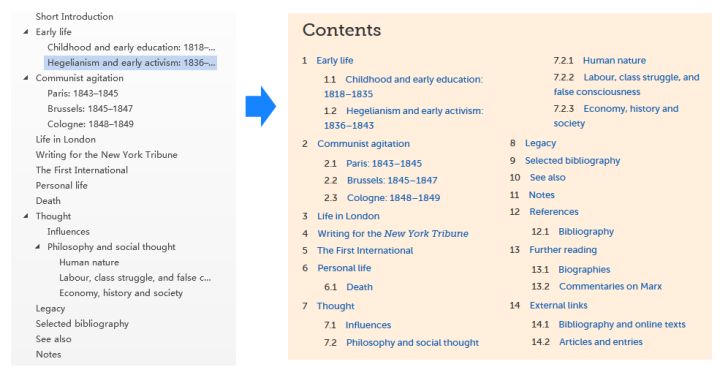Select Paris: 1843–1845 in the tree
Viewport: 720px width, 367px height.
point(83,93)
